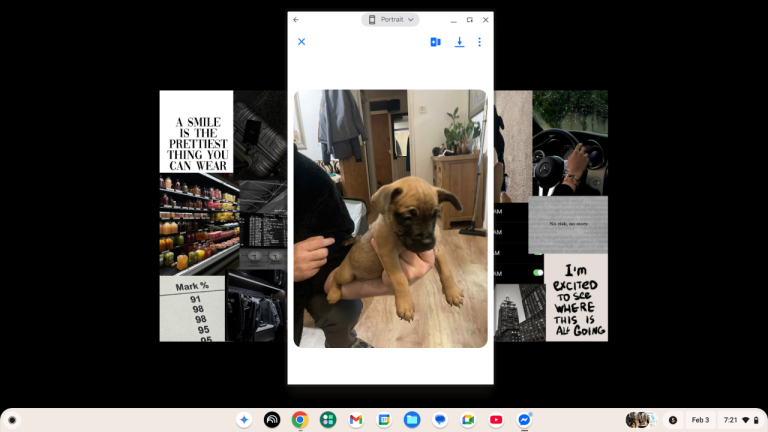Click the puppy photo in the viewer

390,218
